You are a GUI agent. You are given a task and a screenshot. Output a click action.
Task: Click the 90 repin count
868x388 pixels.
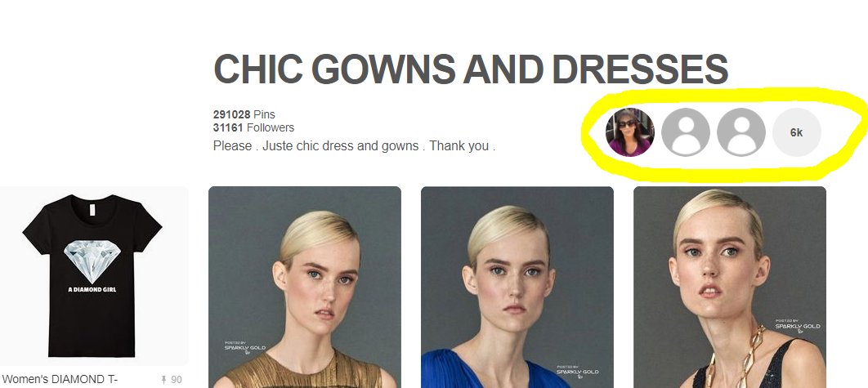point(177,380)
